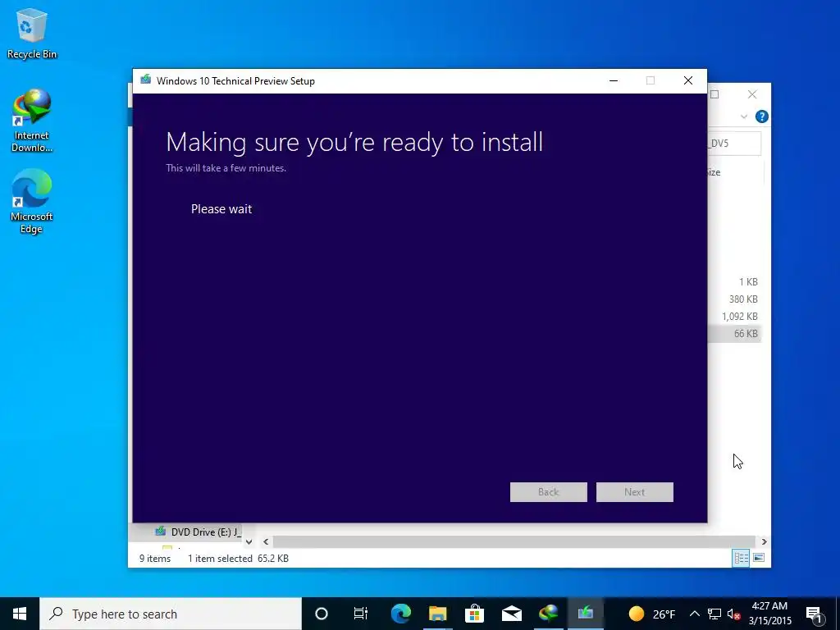Open the Mail app from the taskbar
Viewport: 840px width, 630px height.
[512, 614]
